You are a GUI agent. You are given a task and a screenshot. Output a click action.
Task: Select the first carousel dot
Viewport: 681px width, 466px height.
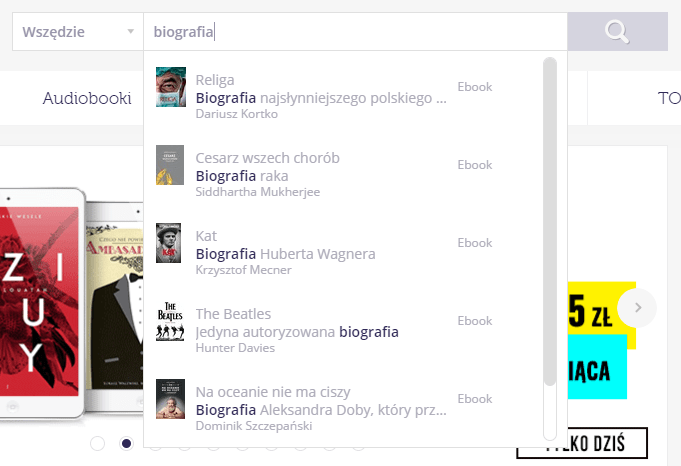pos(97,443)
